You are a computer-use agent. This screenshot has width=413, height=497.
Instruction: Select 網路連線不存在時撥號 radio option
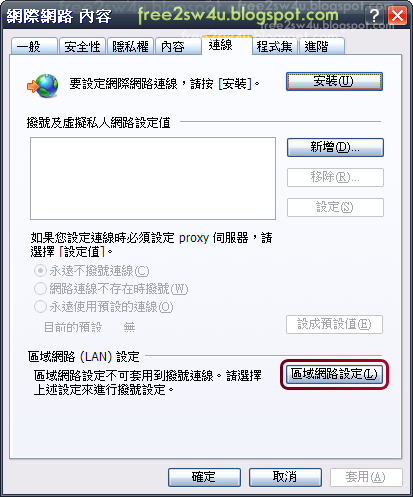40,288
